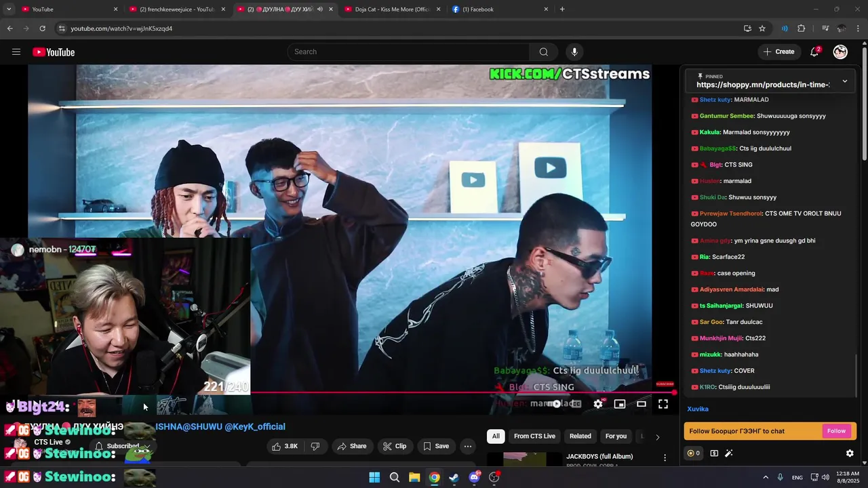Viewport: 868px width, 488px height.
Task: Open Chrome tab search dropdown
Action: pos(9,9)
